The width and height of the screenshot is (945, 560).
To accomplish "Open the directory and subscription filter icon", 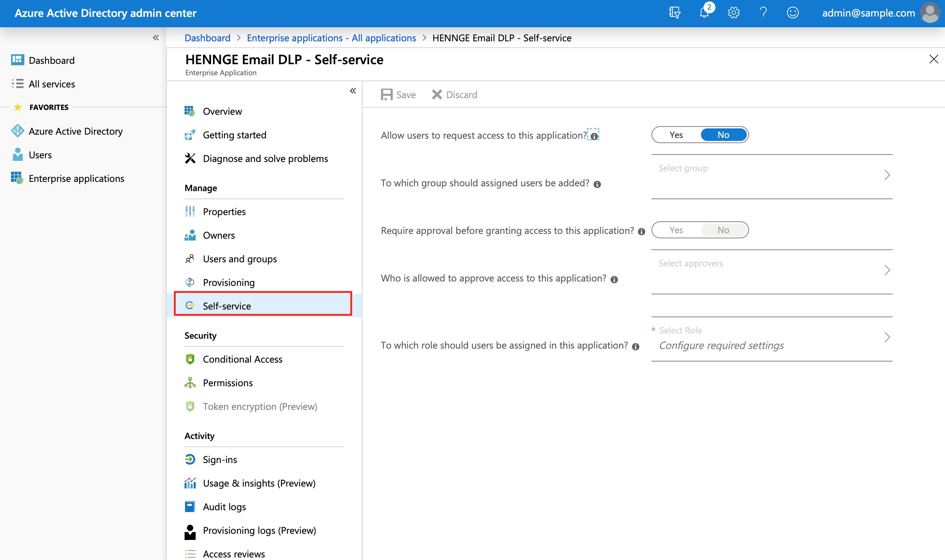I will pyautogui.click(x=674, y=13).
